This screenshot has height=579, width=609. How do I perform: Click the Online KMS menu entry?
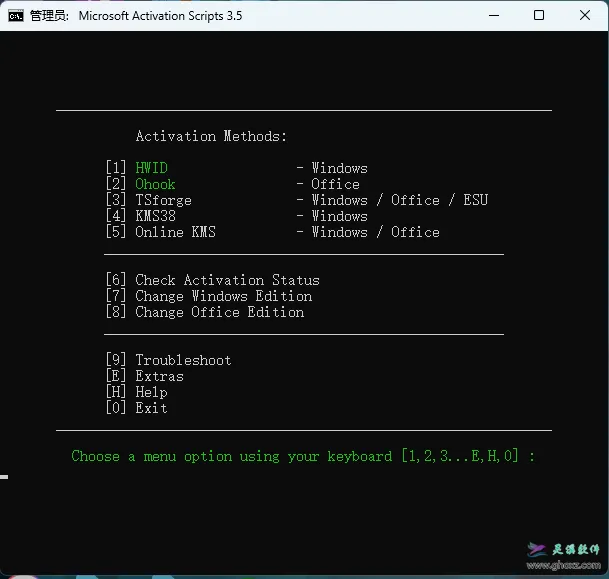point(175,232)
